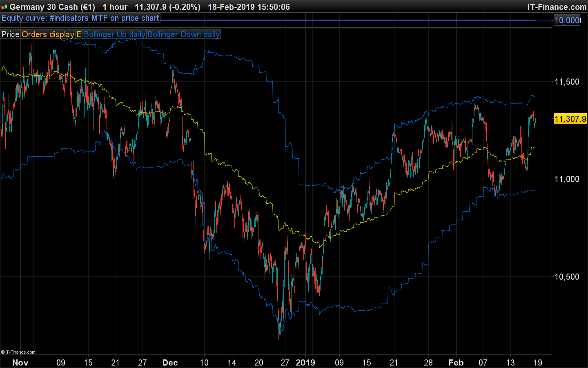This screenshot has width=588, height=368.
Task: Click the Dec month label on time axis
Action: pos(170,362)
